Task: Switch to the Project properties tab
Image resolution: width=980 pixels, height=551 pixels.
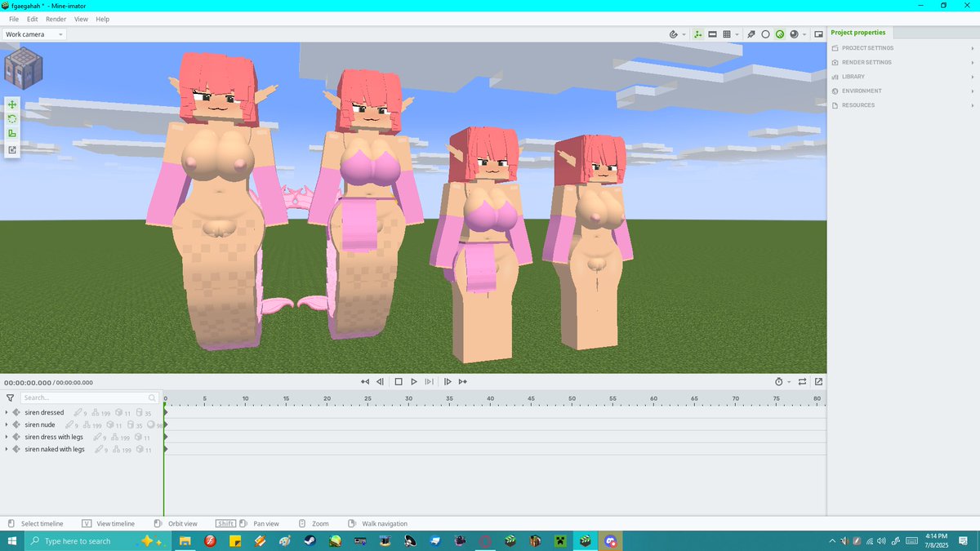Action: pos(858,33)
